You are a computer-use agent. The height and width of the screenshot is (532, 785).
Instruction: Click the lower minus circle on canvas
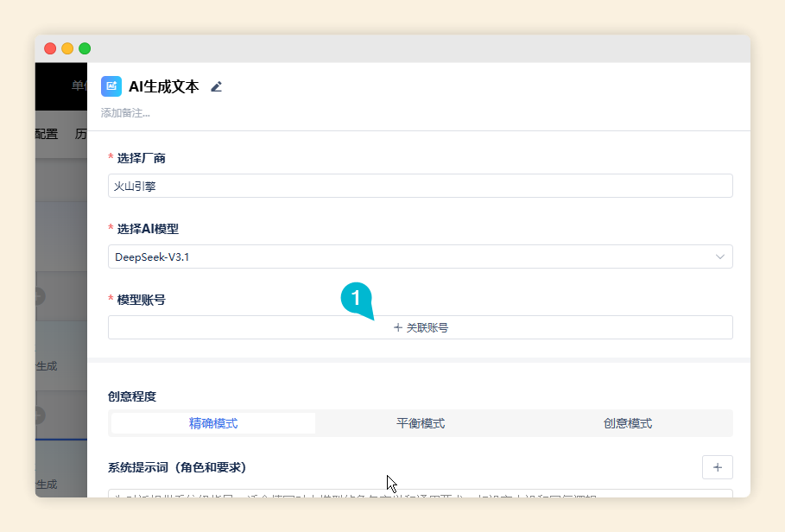tap(39, 415)
